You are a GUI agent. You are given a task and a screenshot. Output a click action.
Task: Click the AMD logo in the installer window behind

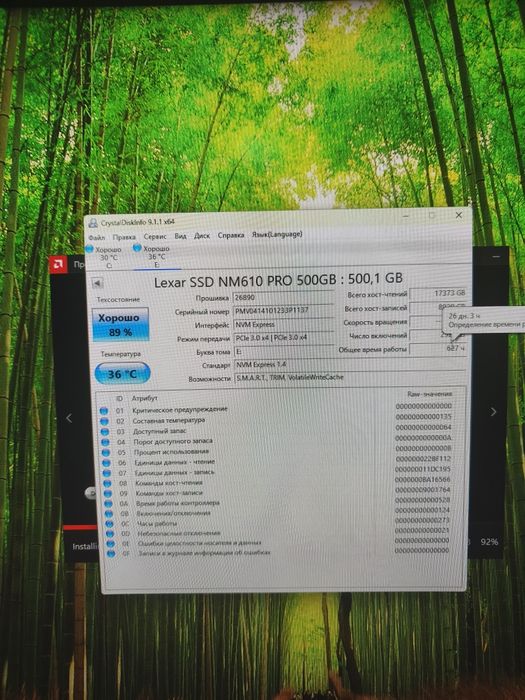58,265
